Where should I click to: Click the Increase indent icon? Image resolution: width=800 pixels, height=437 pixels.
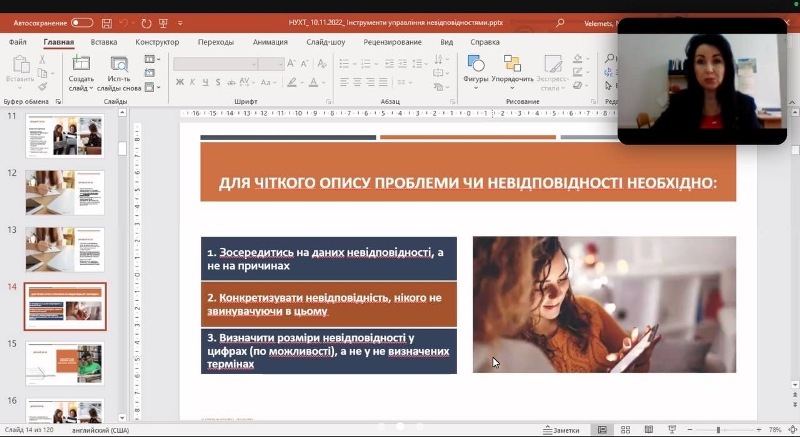click(x=403, y=64)
